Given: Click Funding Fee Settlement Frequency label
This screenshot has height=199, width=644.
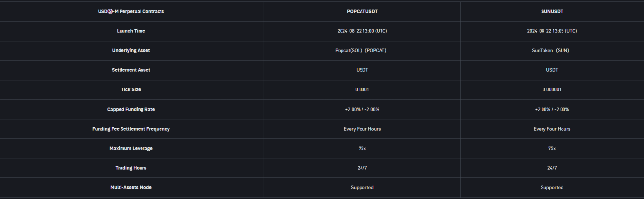Looking at the screenshot, I should coord(131,129).
